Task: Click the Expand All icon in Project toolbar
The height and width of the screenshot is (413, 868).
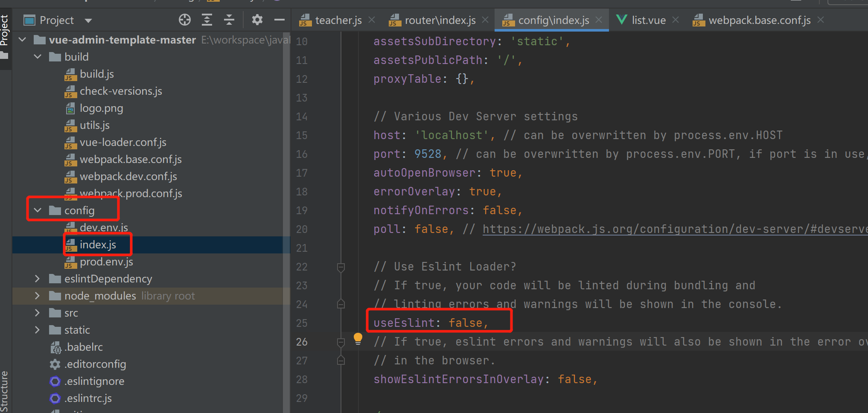Action: [x=207, y=20]
